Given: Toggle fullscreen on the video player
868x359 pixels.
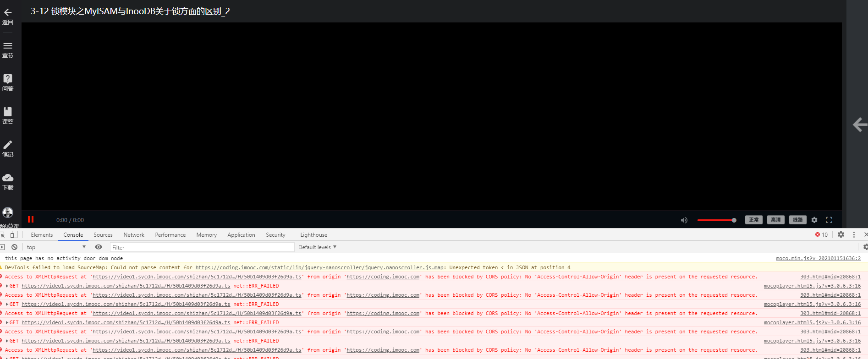Looking at the screenshot, I should pyautogui.click(x=829, y=220).
